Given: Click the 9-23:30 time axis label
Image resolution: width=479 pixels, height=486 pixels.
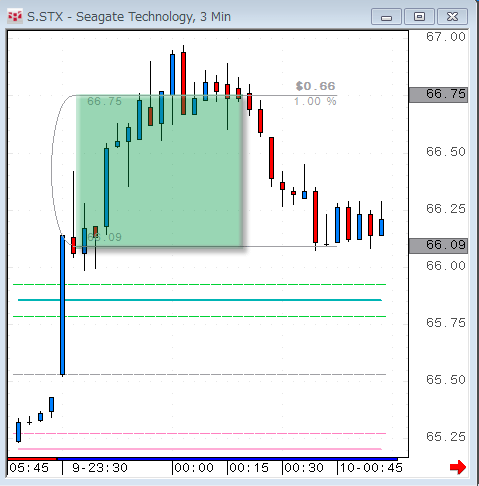Looking at the screenshot, I should (x=100, y=468).
